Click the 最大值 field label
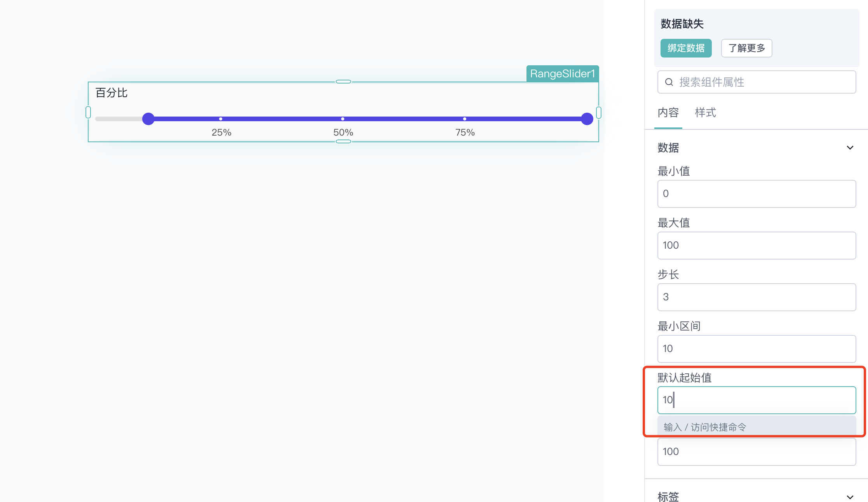 click(x=674, y=223)
